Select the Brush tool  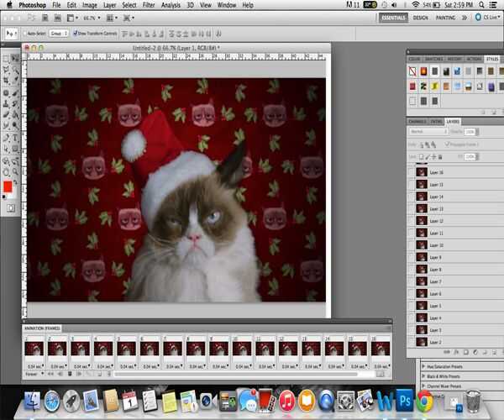click(15, 93)
